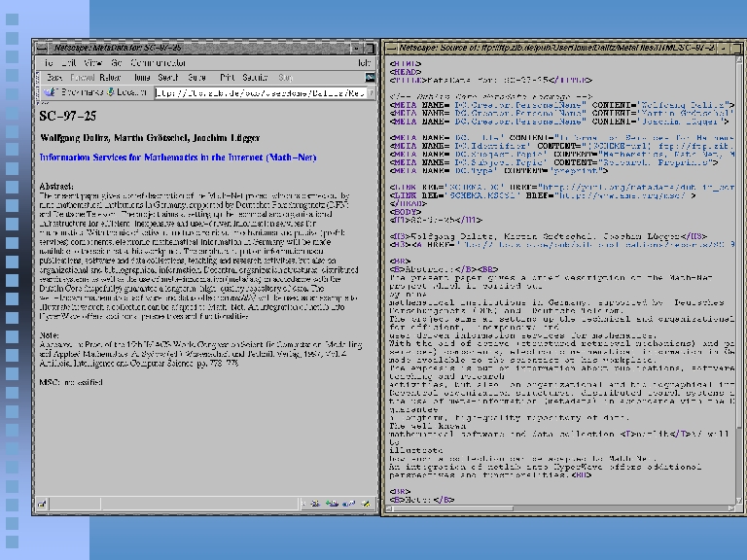Open the File menu

43,62
